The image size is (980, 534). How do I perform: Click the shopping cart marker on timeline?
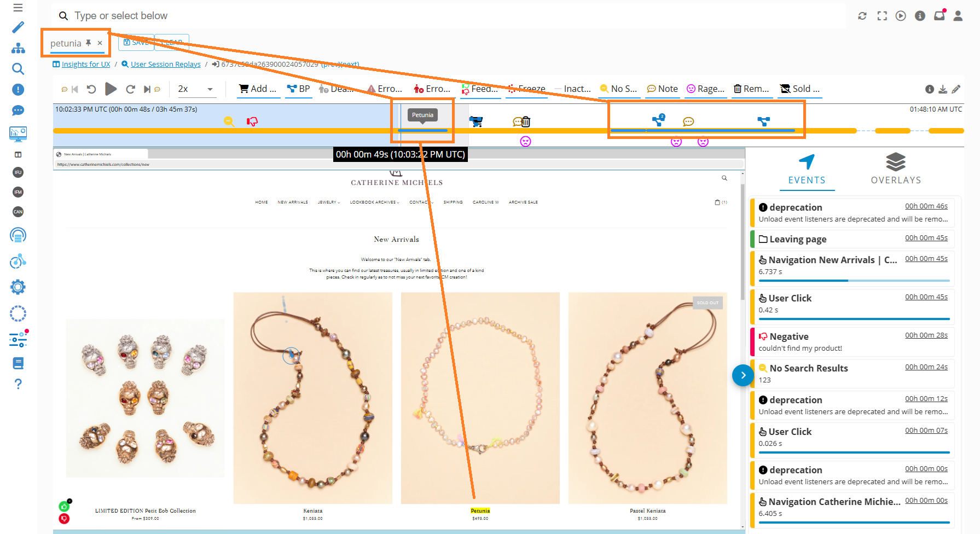pos(476,121)
